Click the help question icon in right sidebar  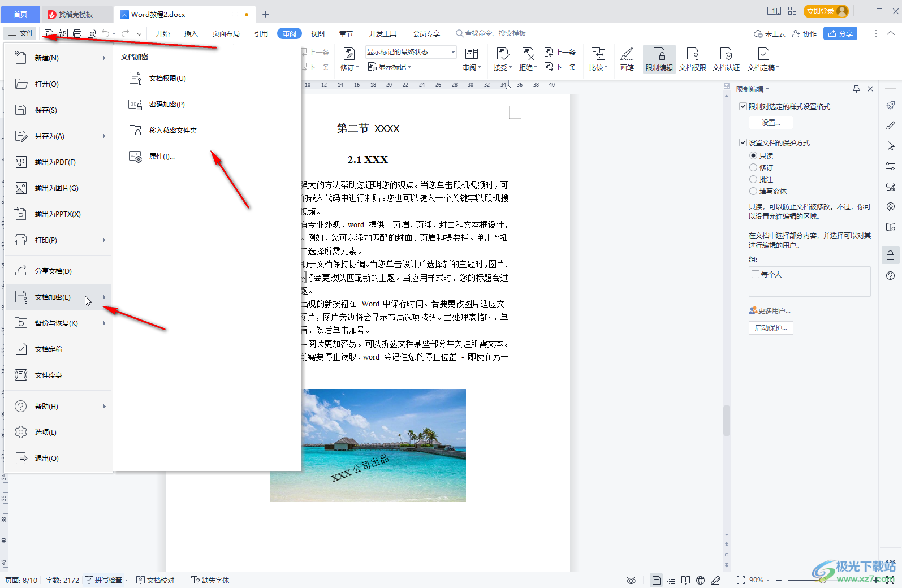(891, 275)
